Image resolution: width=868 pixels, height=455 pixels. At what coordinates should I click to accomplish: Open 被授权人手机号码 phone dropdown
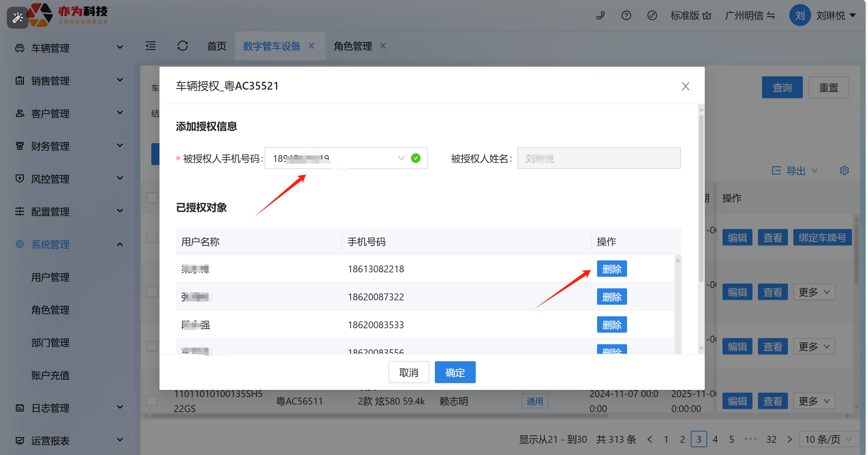click(x=401, y=158)
